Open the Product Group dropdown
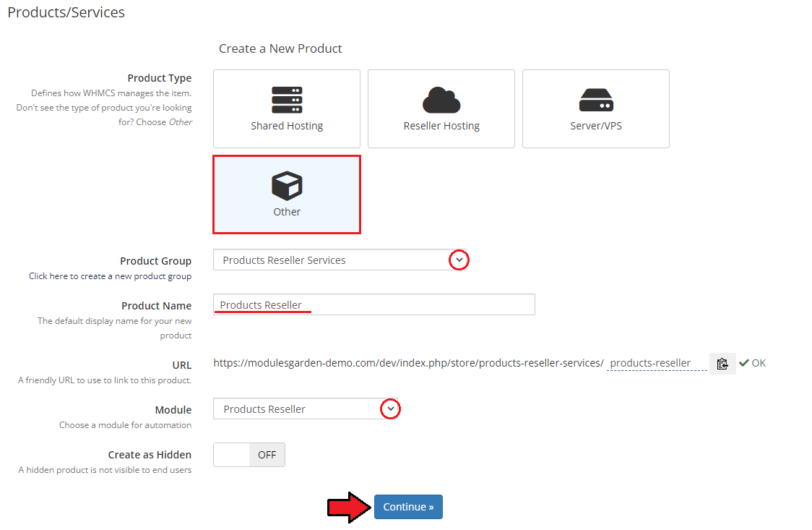 point(340,260)
